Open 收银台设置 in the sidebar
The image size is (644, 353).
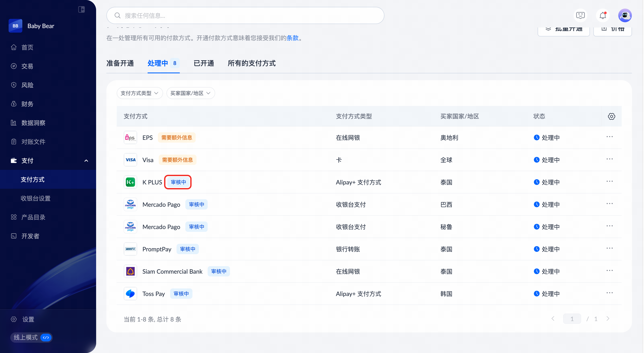click(x=35, y=199)
